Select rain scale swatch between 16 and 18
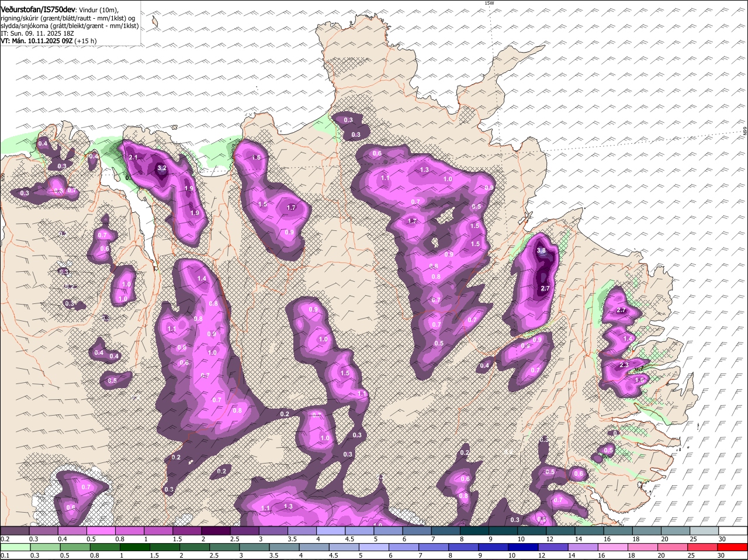The height and width of the screenshot is (560, 748). (x=615, y=547)
